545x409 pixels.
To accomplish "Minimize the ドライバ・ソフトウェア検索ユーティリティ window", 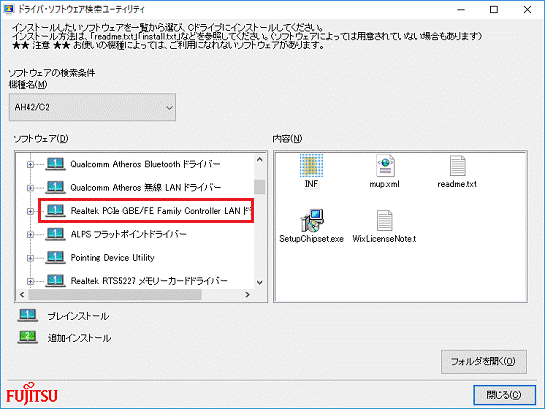I will pyautogui.click(x=461, y=9).
